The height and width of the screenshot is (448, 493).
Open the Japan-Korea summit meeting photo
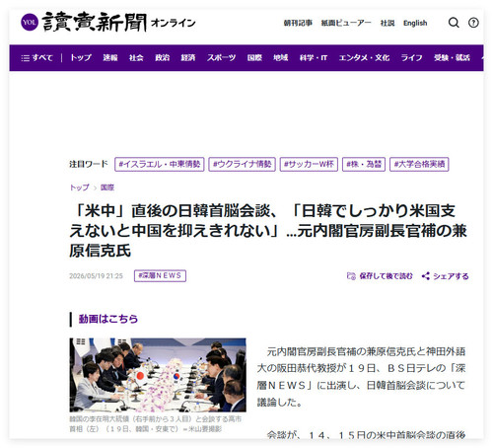pos(158,375)
